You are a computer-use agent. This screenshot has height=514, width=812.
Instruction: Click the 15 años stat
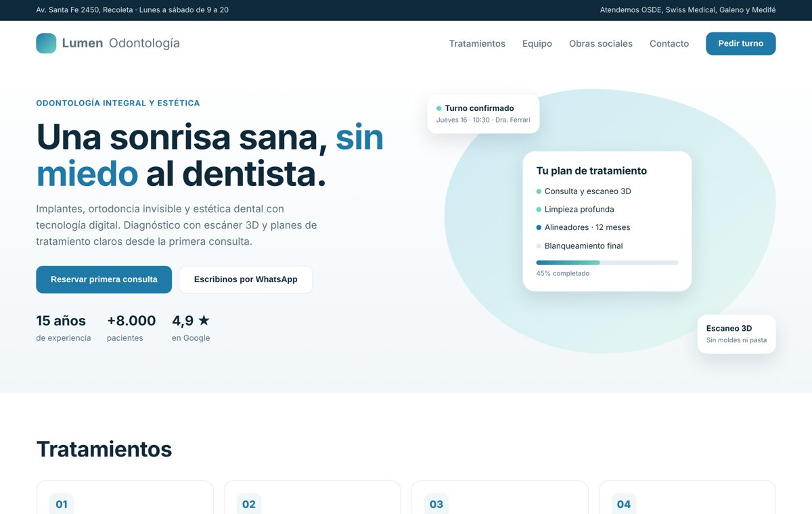pyautogui.click(x=63, y=328)
